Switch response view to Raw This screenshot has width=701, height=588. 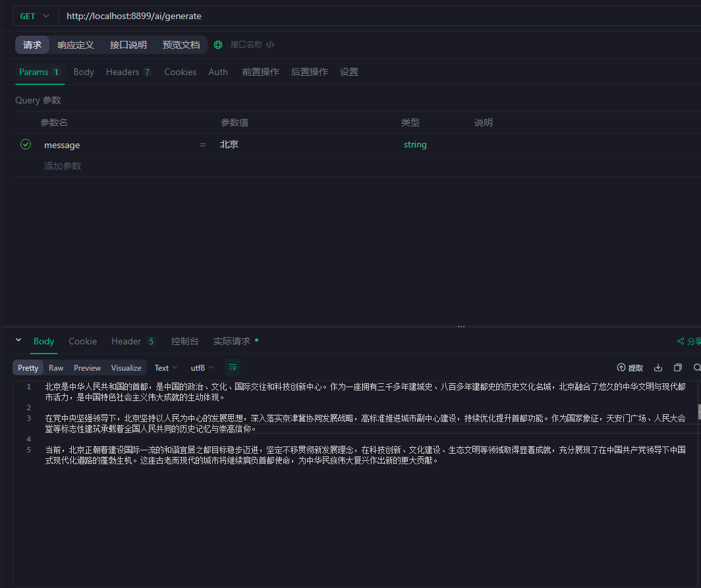(56, 367)
